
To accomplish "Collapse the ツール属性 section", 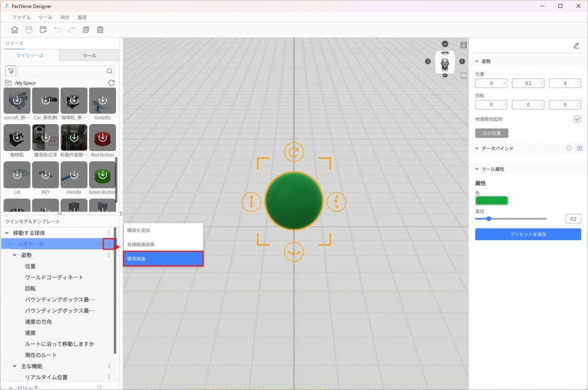I will [x=477, y=169].
